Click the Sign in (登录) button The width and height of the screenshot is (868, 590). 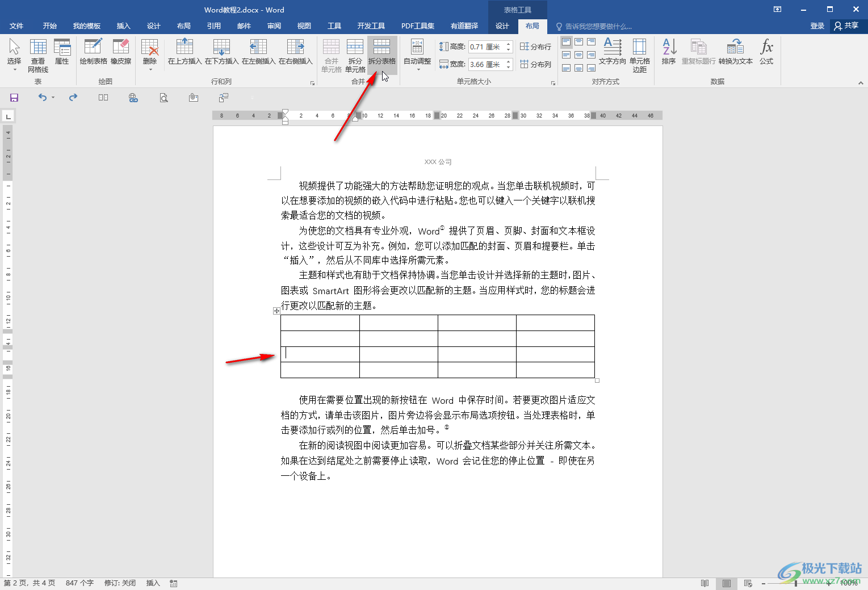[x=817, y=26]
